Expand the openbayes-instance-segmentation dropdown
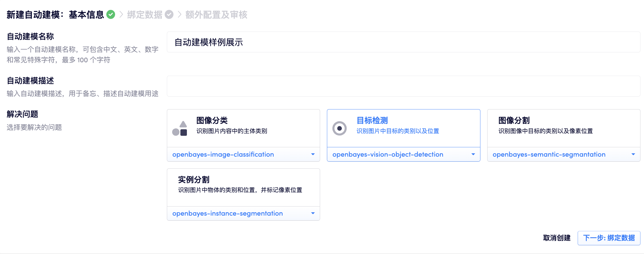This screenshot has width=644, height=254. pyautogui.click(x=243, y=213)
